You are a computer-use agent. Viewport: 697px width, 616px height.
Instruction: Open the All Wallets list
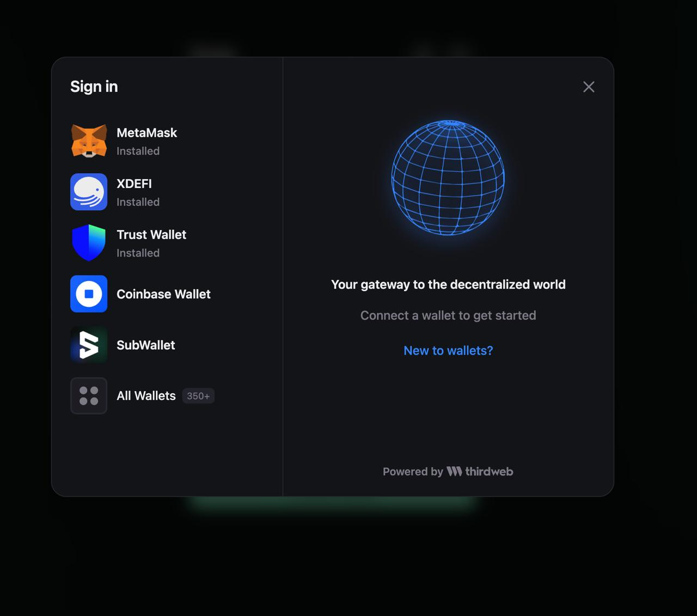[x=146, y=396]
